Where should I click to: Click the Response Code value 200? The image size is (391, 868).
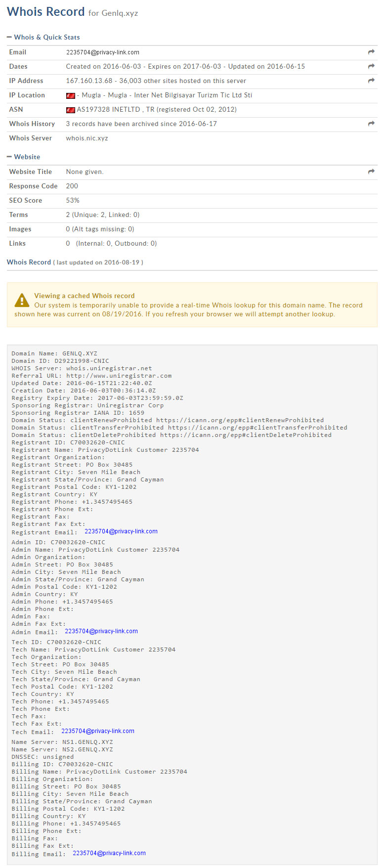coord(72,186)
